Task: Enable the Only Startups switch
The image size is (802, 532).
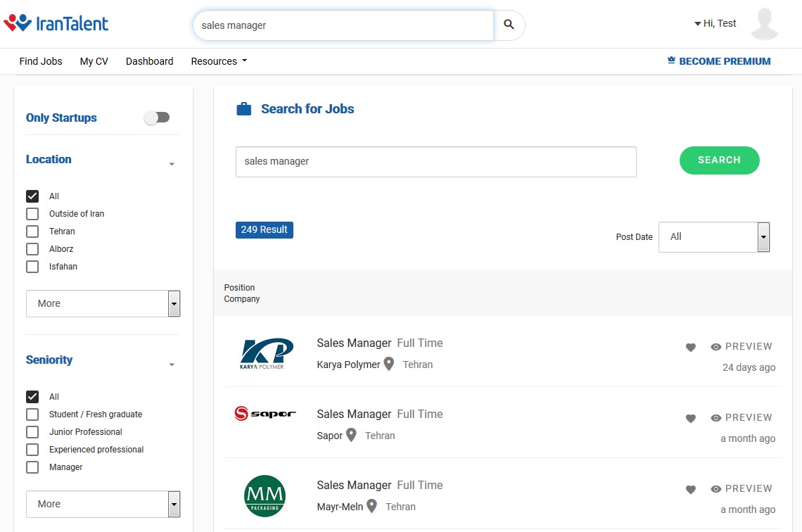Action: [x=157, y=118]
